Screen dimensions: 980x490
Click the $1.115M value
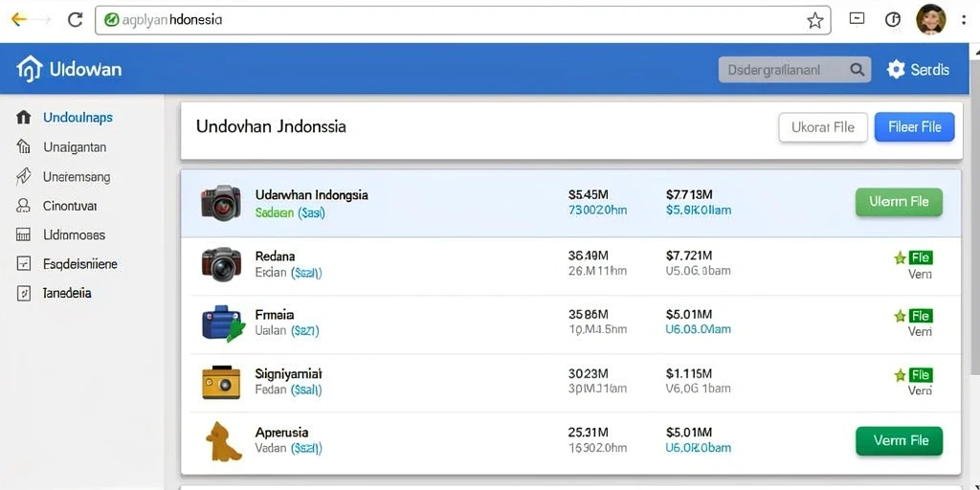689,374
